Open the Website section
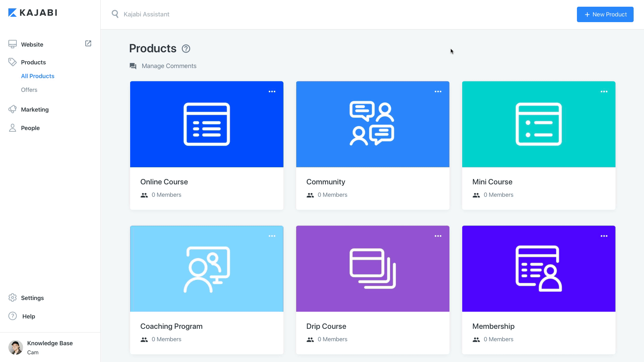The image size is (644, 362). [x=32, y=45]
